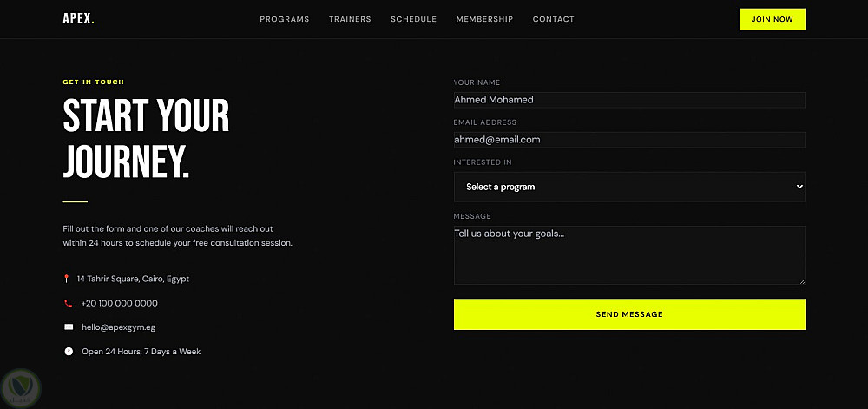Click the APEX. logo
Viewport: 868px width, 409px height.
point(78,18)
